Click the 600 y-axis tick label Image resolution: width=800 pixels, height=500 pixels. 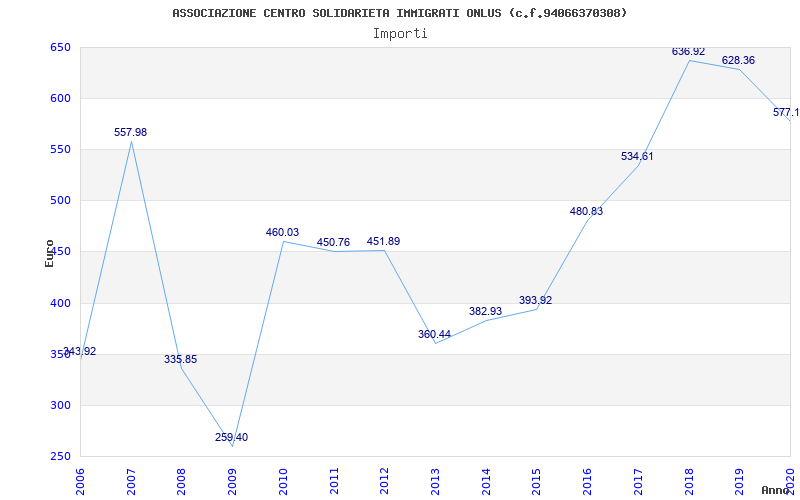pyautogui.click(x=60, y=98)
